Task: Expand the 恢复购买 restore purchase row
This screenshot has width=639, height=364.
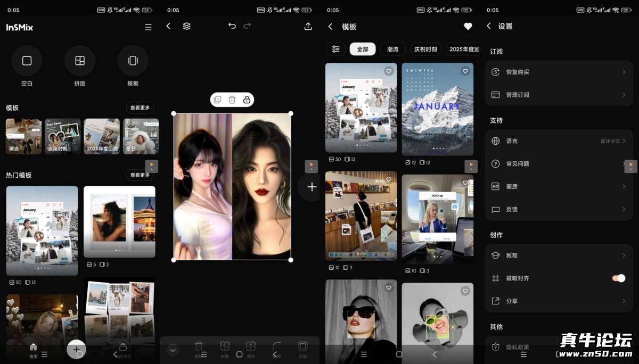Action: pos(559,72)
